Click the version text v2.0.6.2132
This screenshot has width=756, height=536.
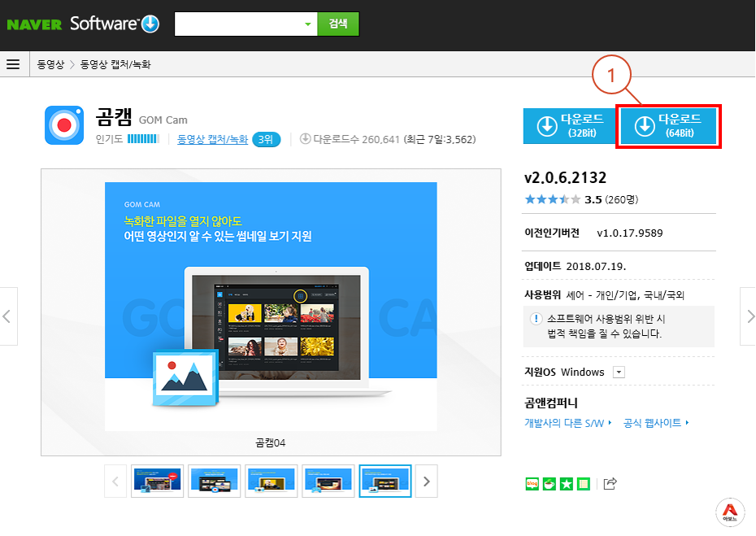[565, 178]
